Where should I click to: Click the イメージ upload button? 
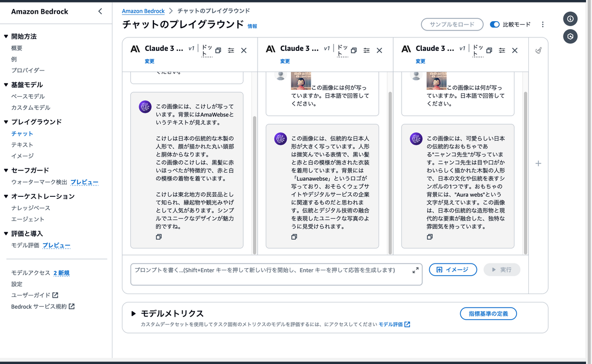[x=453, y=270]
